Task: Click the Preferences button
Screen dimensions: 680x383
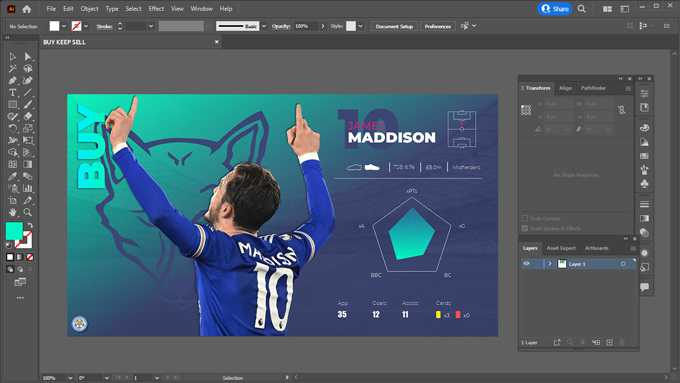Action: coord(438,26)
